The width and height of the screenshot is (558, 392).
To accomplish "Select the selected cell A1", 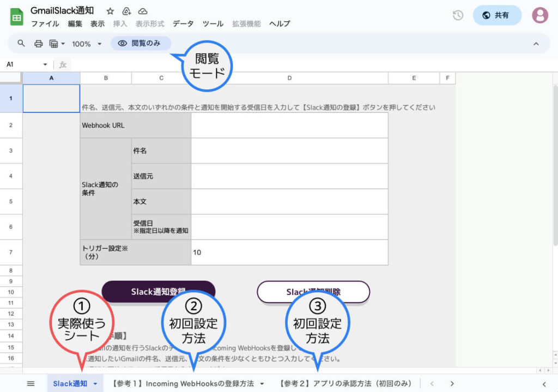I will pos(52,98).
